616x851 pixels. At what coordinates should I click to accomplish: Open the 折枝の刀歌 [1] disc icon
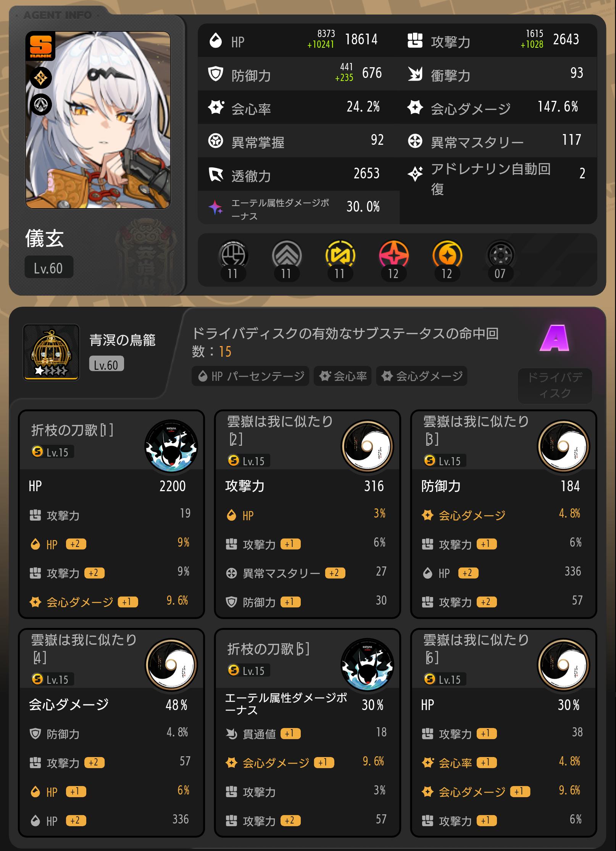171,446
